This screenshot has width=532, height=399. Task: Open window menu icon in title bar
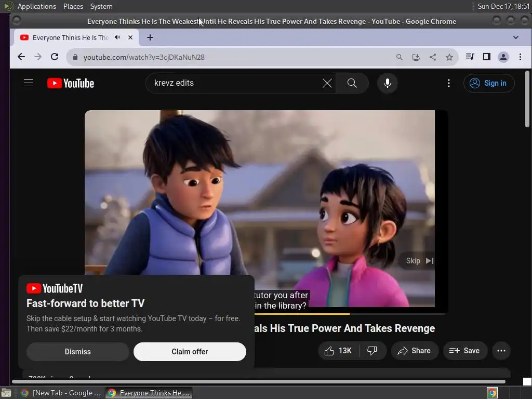(x=16, y=21)
